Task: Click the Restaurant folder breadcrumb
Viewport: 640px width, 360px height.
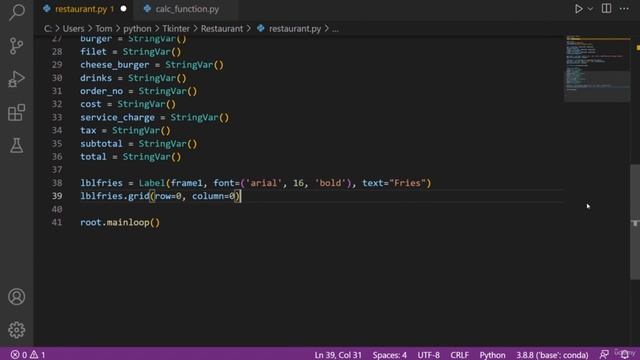Action: point(222,29)
